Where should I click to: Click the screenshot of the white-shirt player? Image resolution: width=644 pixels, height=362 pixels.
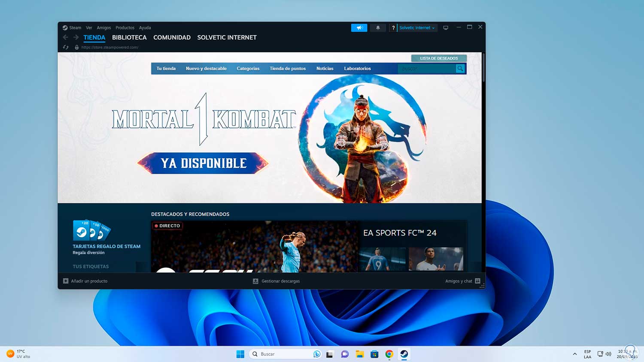click(x=436, y=259)
